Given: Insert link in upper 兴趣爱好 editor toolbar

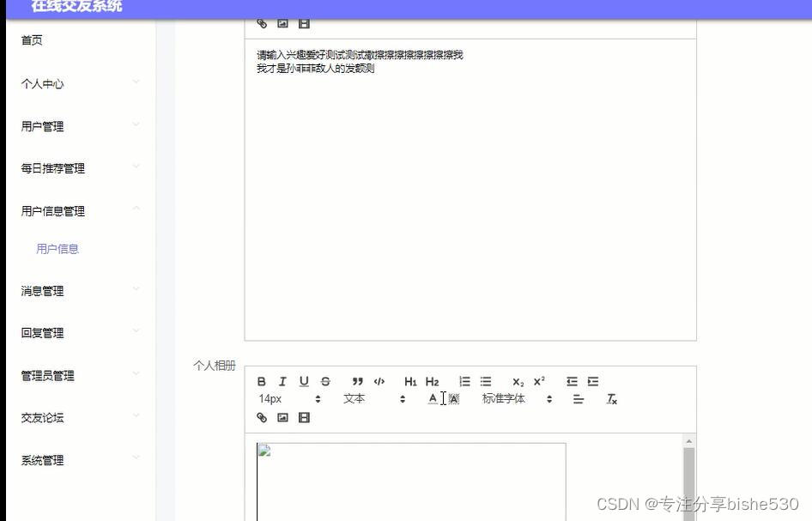Looking at the screenshot, I should (x=262, y=23).
